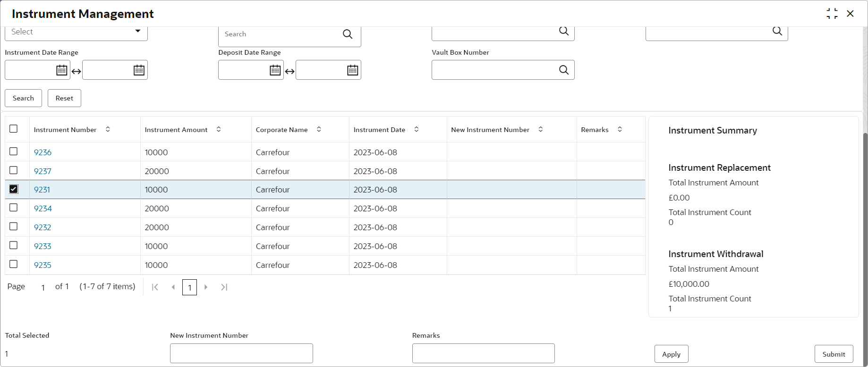Viewport: 868px width, 367px height.
Task: Tick the checkbox for instrument 9236
Action: (x=14, y=151)
